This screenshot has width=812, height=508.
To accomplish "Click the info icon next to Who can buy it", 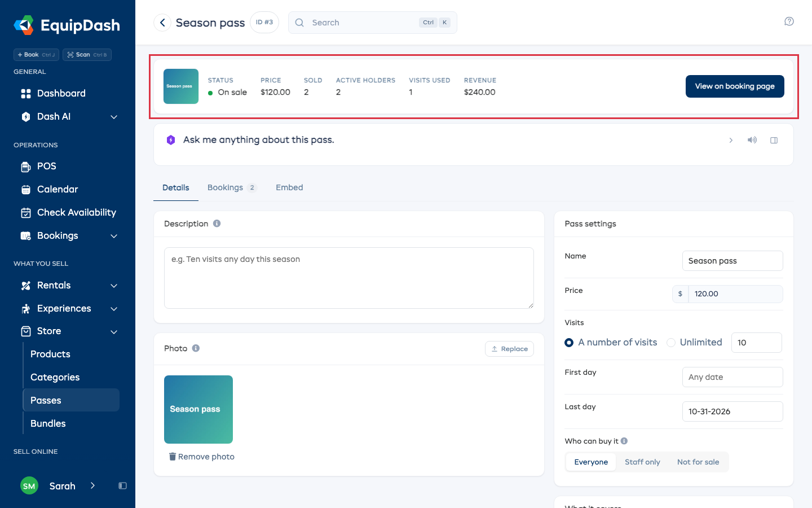I will [624, 441].
